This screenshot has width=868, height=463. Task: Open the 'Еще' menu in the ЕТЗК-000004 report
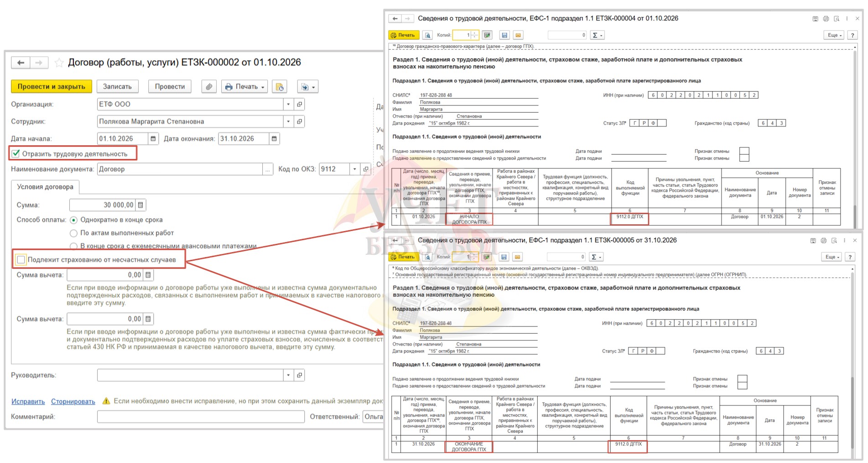tap(835, 35)
